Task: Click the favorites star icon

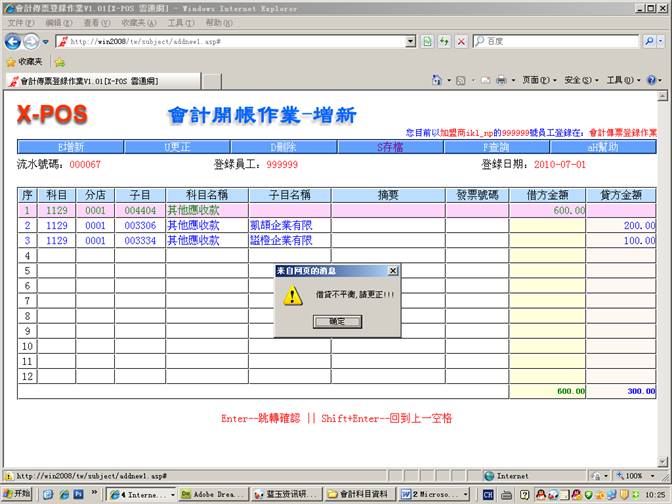Action: (x=11, y=61)
